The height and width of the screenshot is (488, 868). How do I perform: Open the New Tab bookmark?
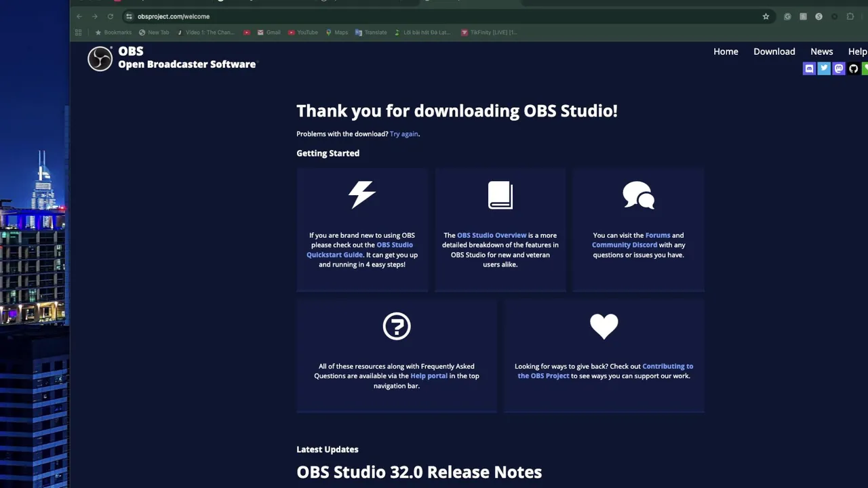coord(154,33)
